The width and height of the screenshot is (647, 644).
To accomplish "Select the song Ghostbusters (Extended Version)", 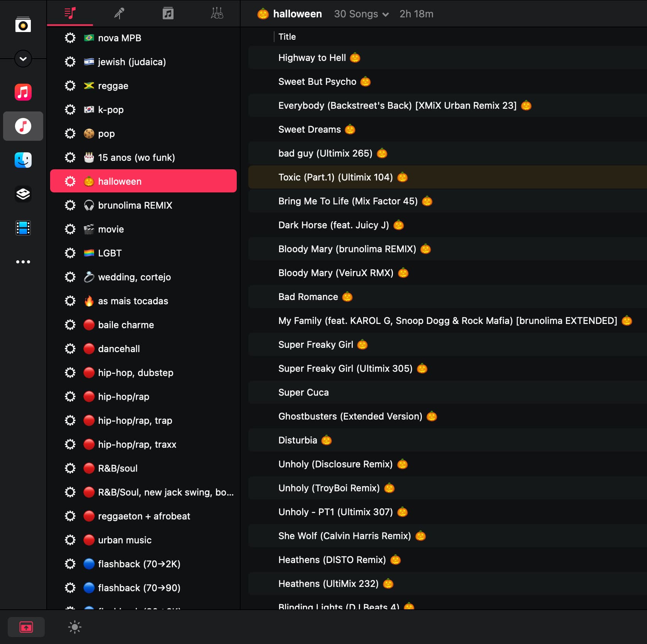I will pos(350,416).
